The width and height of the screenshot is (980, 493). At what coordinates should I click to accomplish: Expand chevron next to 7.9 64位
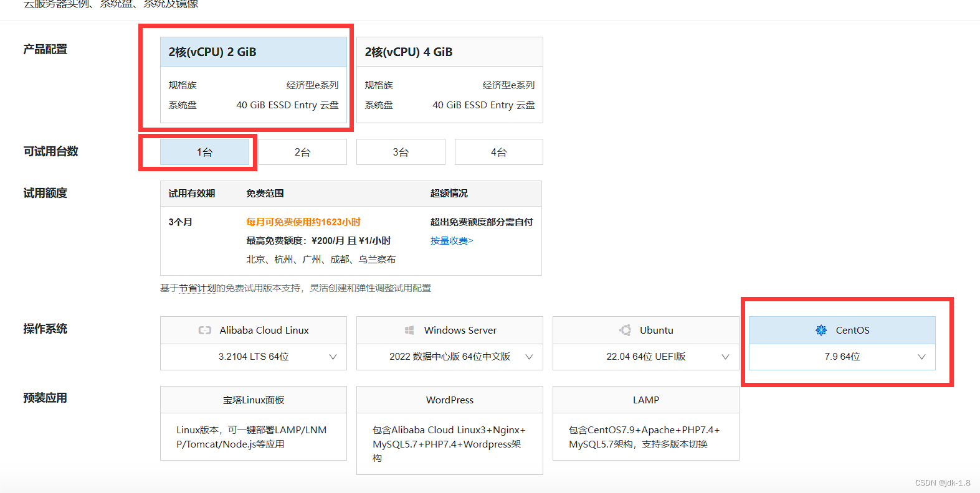coord(921,357)
